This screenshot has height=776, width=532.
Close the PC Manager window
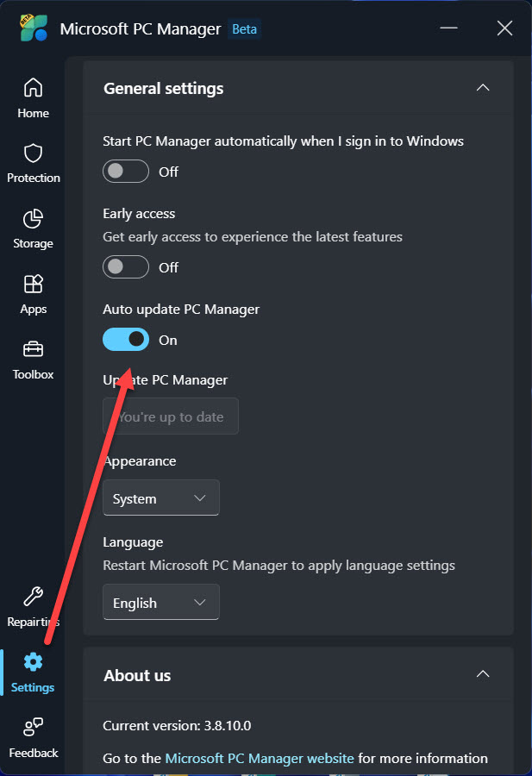pos(504,28)
